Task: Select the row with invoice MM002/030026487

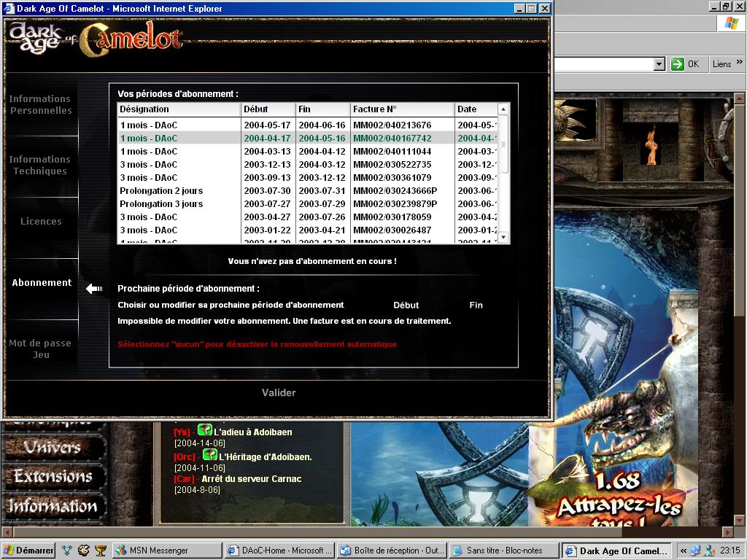Action: (308, 230)
